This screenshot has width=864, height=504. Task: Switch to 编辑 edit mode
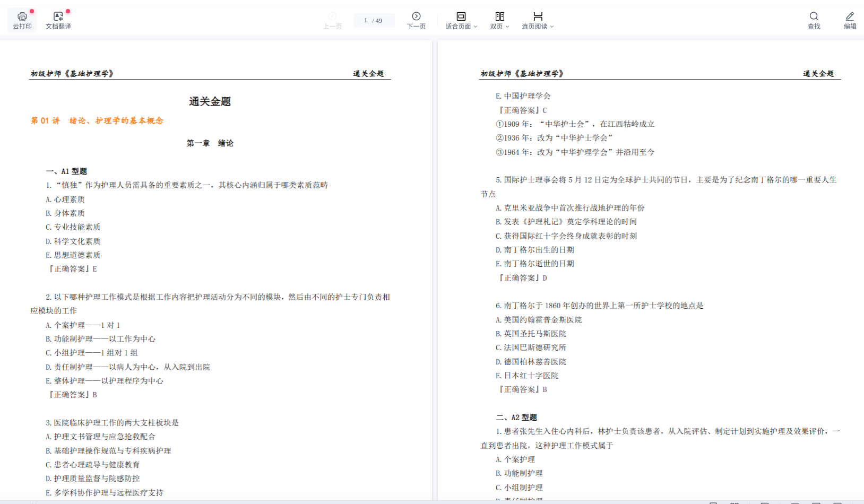click(850, 20)
